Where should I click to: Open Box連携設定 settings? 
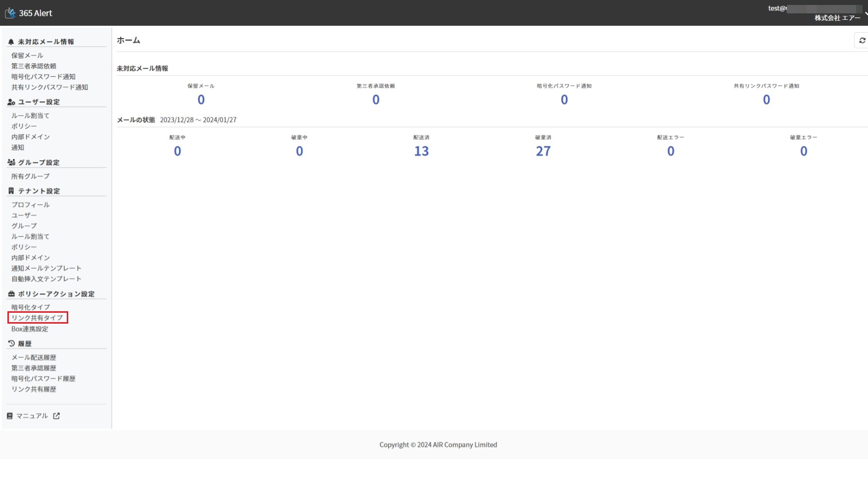30,329
